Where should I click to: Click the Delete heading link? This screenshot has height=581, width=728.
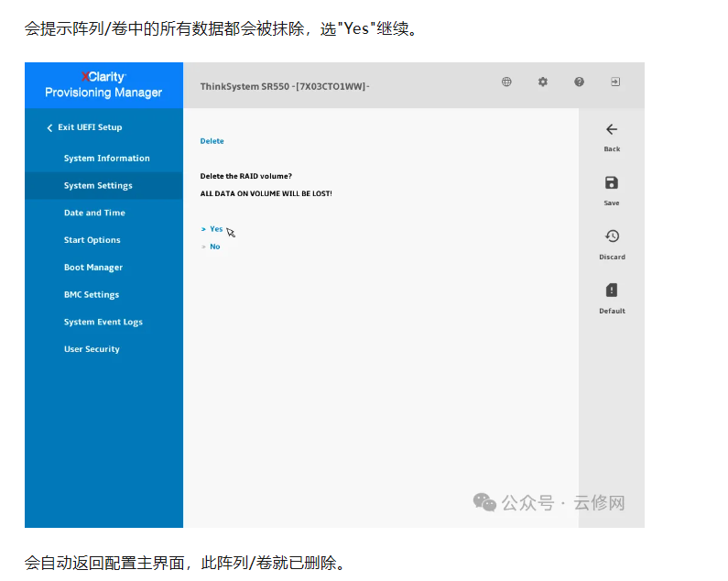(x=212, y=141)
